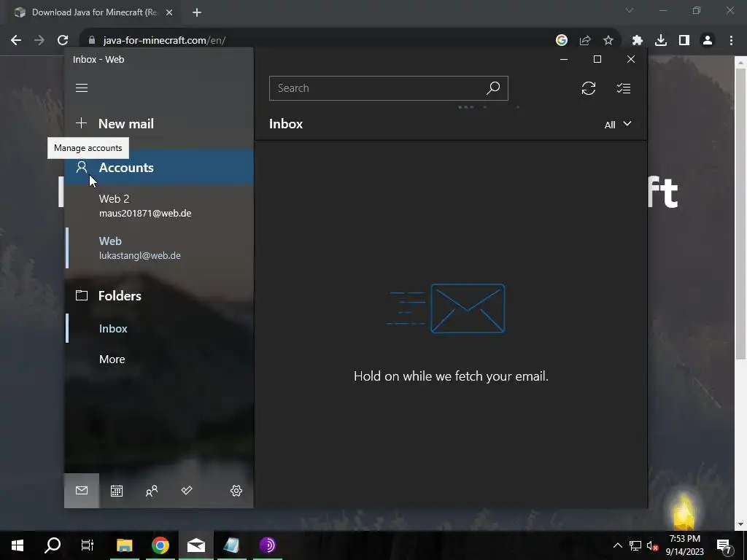The width and height of the screenshot is (747, 560).
Task: Maximize the Mail window
Action: coord(597,59)
